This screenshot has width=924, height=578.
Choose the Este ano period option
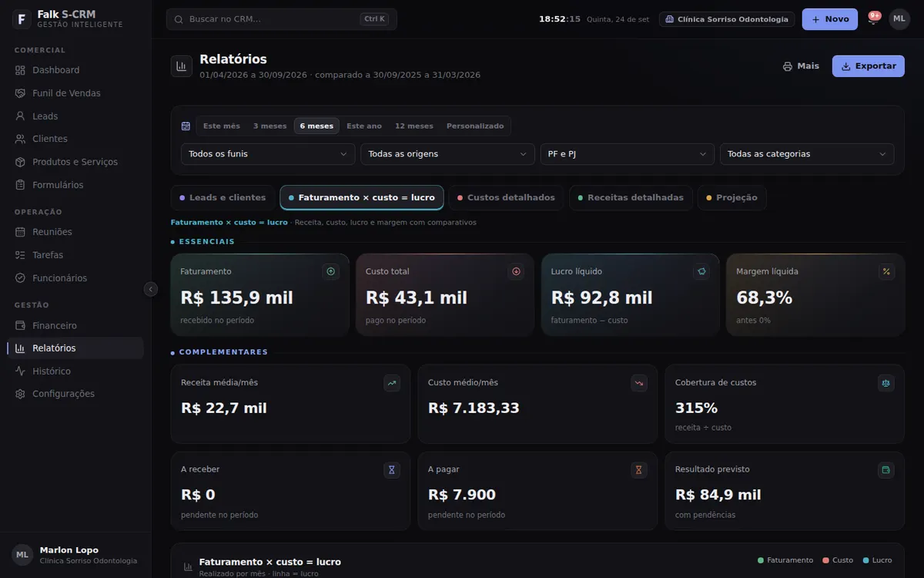[x=364, y=126]
